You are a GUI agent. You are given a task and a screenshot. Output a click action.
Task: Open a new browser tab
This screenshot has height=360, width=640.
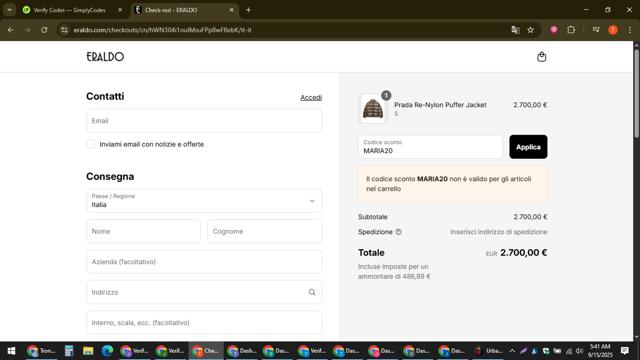(x=248, y=10)
